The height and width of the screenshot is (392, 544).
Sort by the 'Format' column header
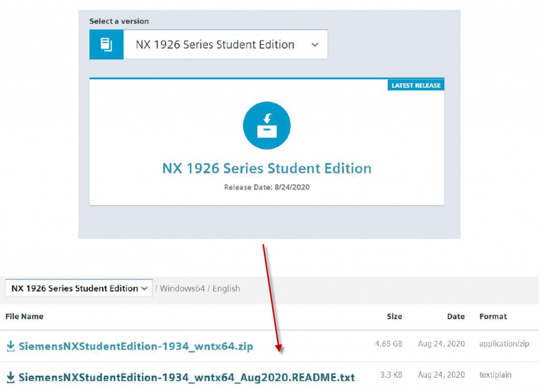pyautogui.click(x=493, y=317)
